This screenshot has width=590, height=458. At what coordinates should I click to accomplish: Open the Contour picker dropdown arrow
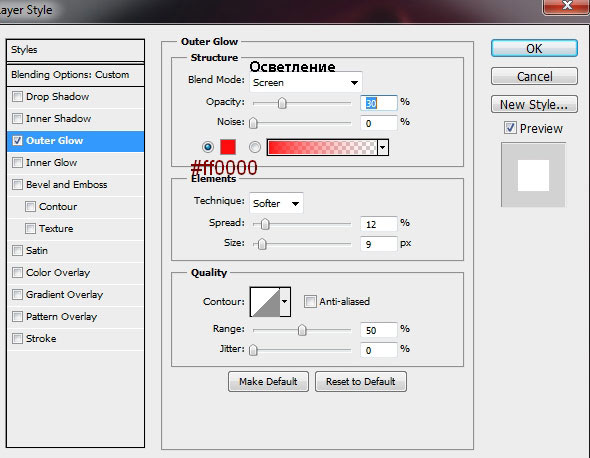click(285, 301)
